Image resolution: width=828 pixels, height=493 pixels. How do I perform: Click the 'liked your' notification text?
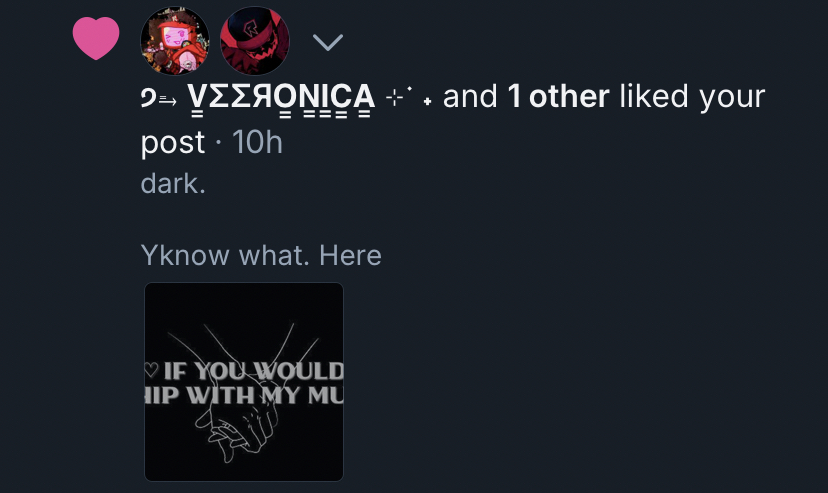(x=692, y=98)
